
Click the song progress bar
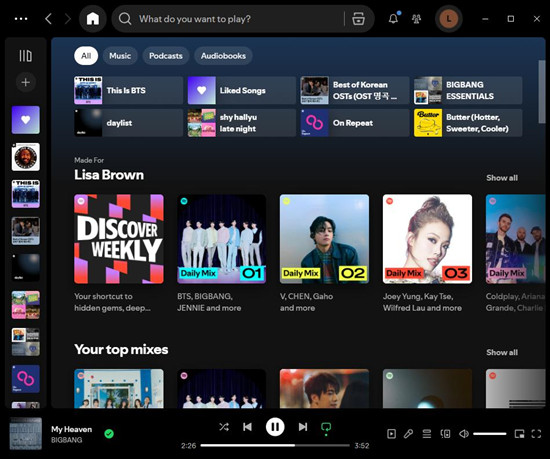(x=275, y=446)
